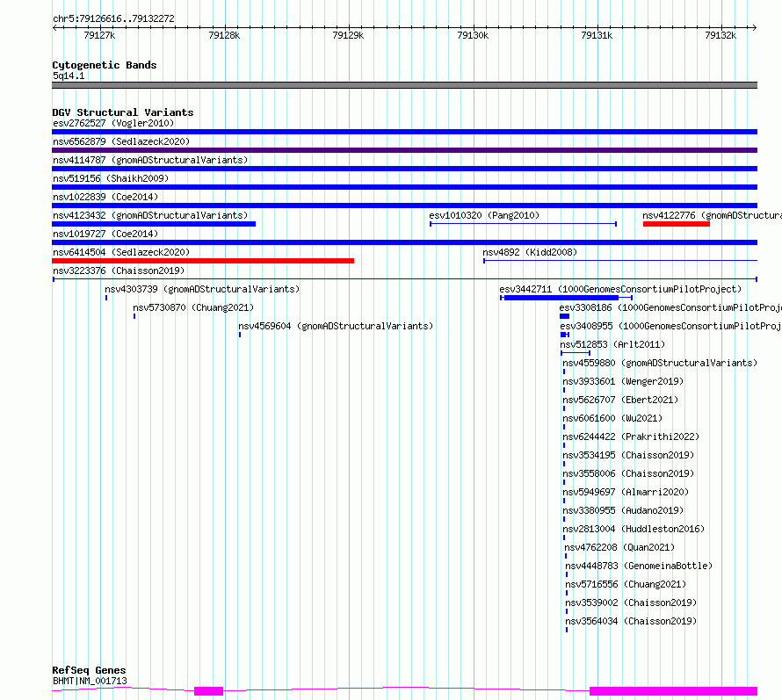This screenshot has height=700, width=782.
Task: Click nsv6061600 (Wu2021) label
Action: click(612, 418)
